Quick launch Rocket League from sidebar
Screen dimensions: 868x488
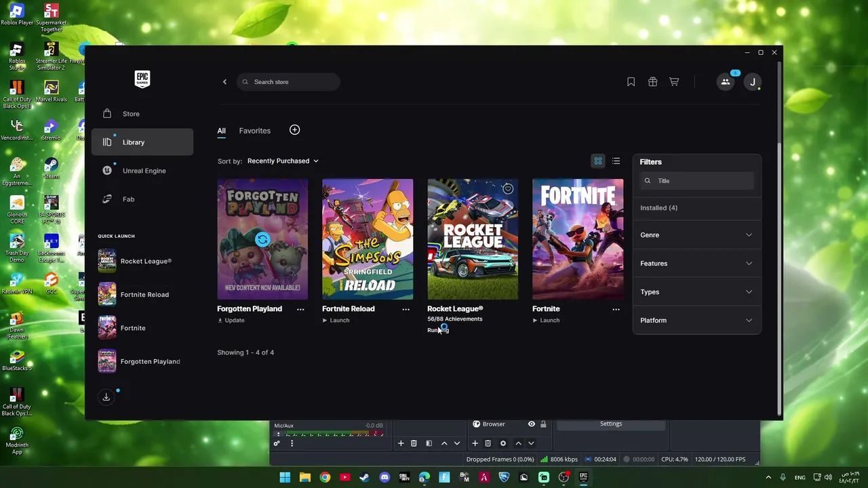142,262
